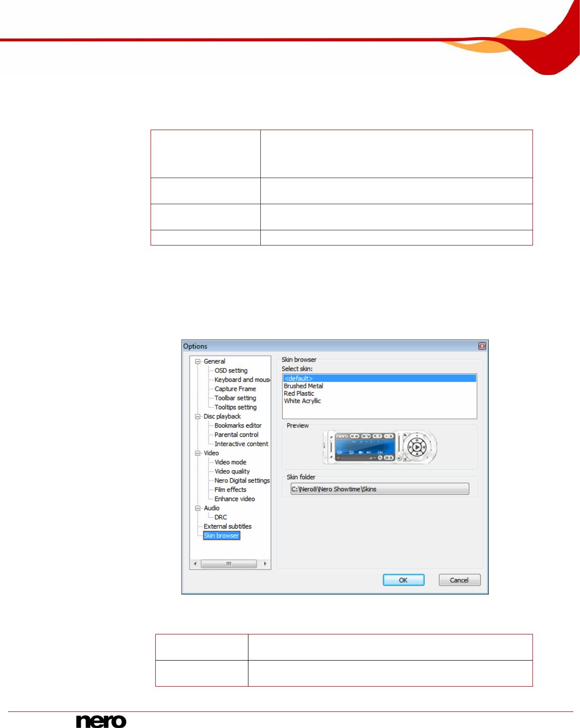Open Video mode settings
Screen dimensions: 580x728
[x=230, y=462]
